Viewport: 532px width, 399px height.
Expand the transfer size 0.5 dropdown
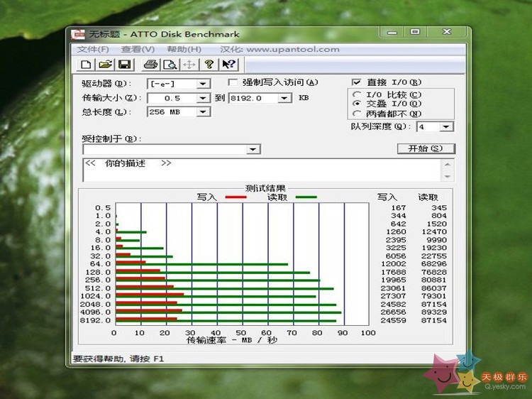point(203,98)
